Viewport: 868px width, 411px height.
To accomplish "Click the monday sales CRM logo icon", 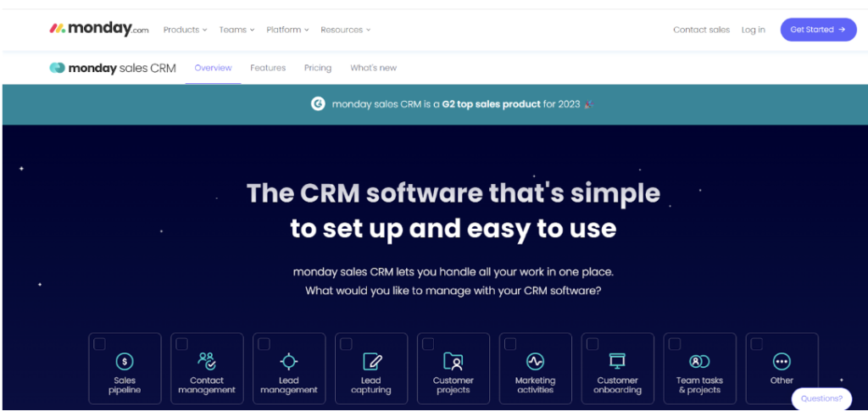I will pos(57,68).
